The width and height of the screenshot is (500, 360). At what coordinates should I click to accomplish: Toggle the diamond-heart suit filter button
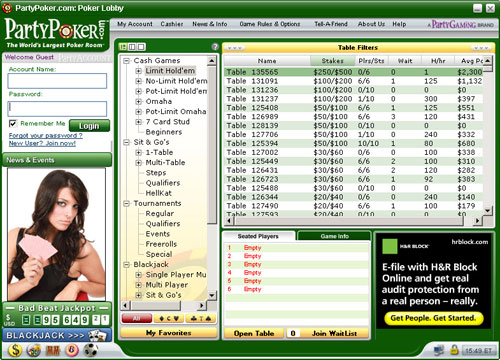(x=169, y=318)
